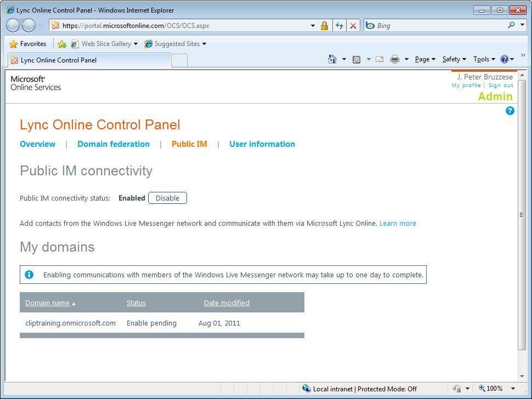This screenshot has width=532, height=399.
Task: Expand the Suggested Sites dropdown
Action: (x=204, y=44)
